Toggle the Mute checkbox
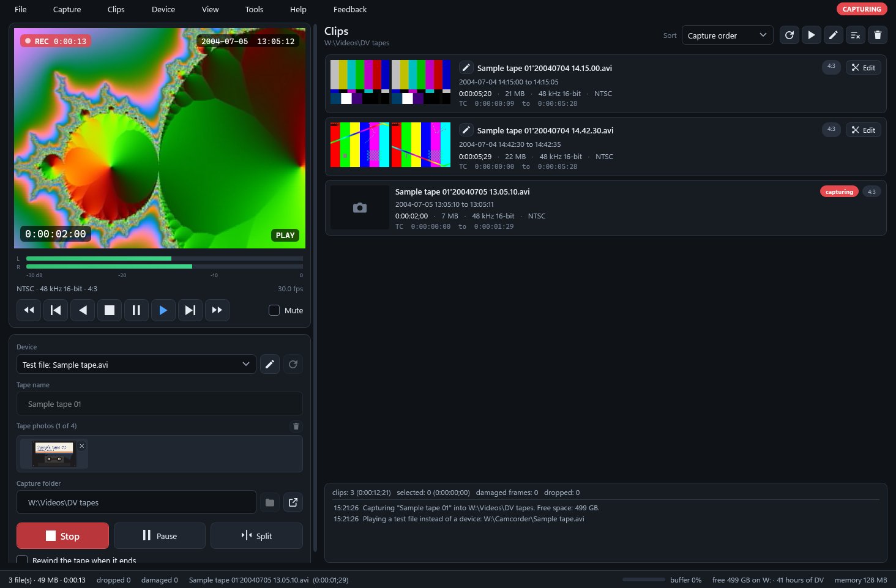The width and height of the screenshot is (896, 588). coord(274,310)
